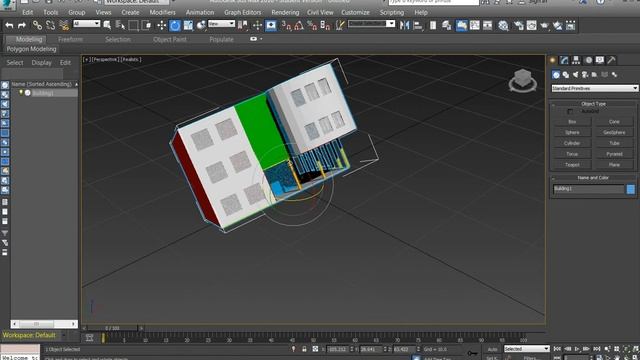Select the Shapes category icon
Viewport: 640px width, 360px height.
click(566, 75)
